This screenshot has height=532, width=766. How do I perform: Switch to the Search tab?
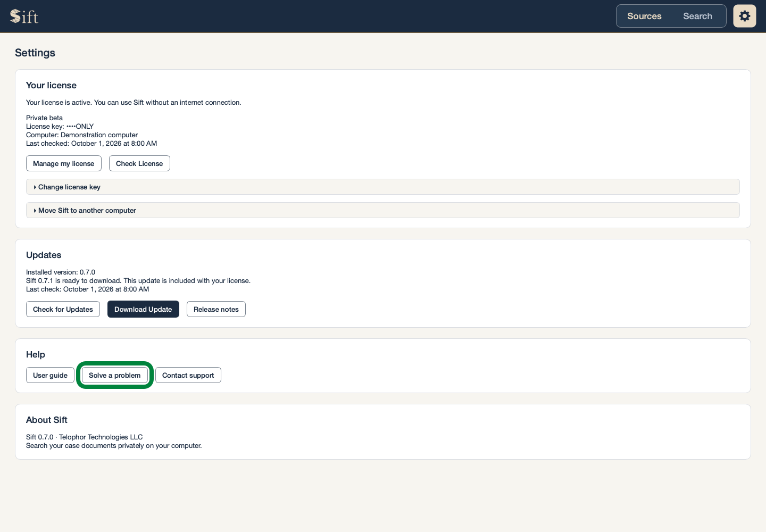coord(697,16)
